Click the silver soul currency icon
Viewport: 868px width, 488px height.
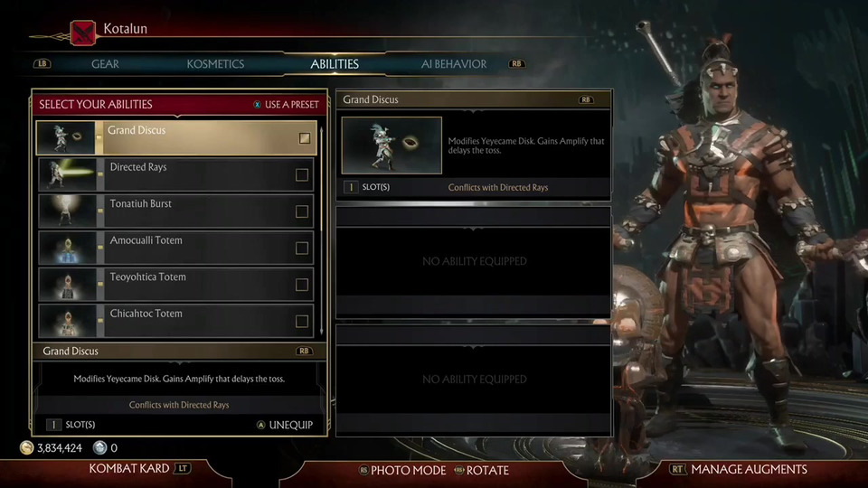[x=99, y=447]
